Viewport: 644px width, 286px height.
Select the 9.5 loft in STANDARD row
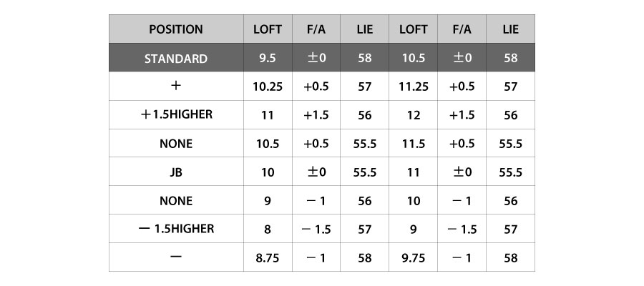268,58
